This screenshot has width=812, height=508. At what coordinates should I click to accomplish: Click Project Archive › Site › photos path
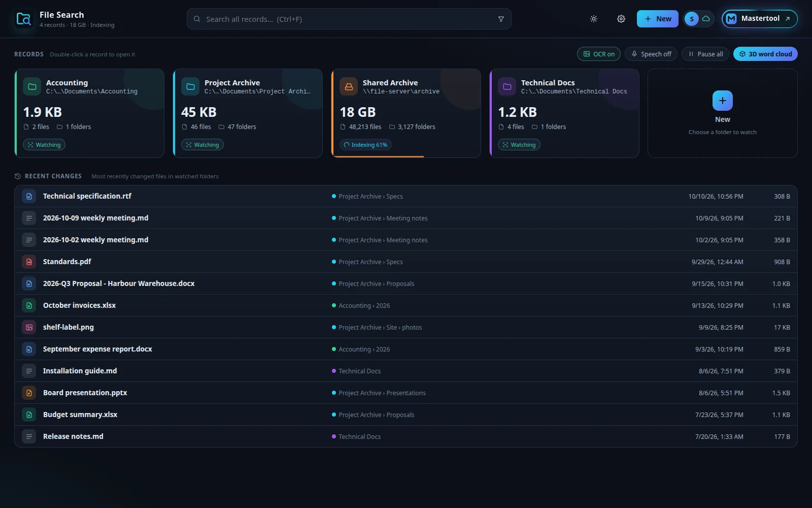coord(380,327)
